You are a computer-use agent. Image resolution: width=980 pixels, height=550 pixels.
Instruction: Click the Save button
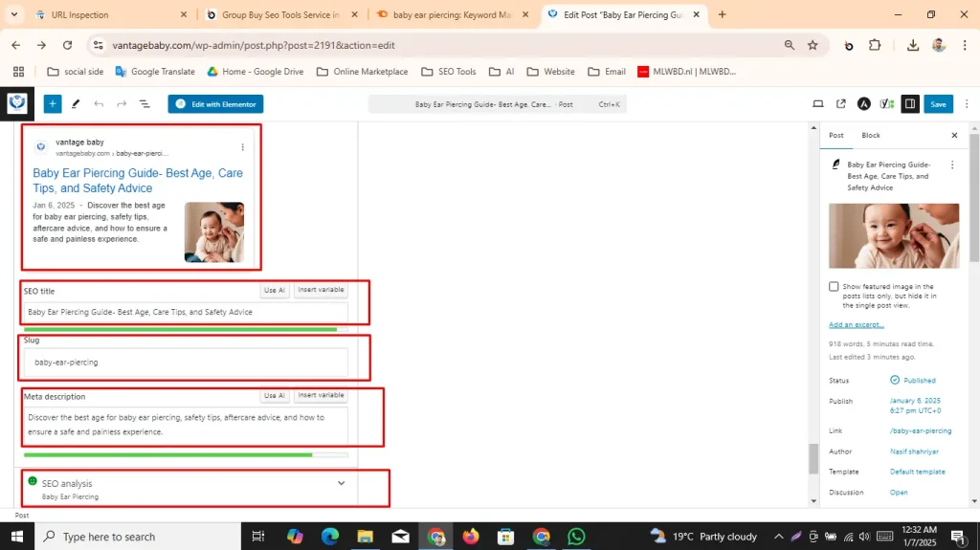coord(938,104)
